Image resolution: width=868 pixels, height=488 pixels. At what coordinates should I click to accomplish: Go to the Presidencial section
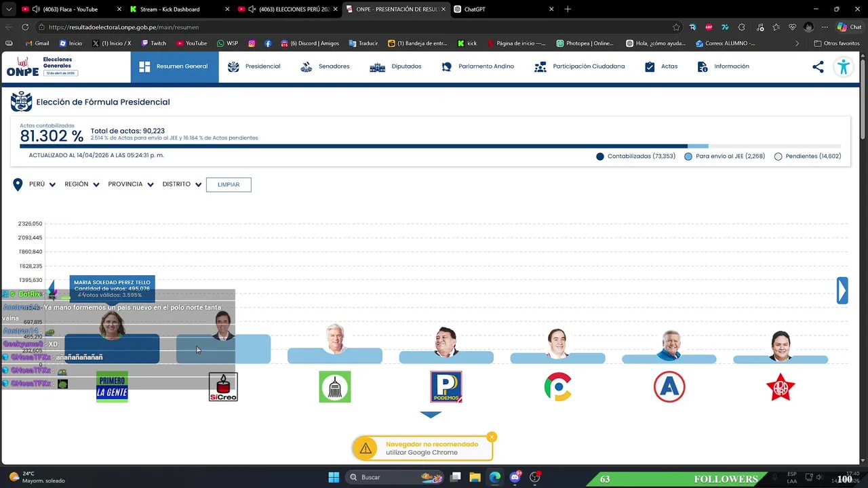pyautogui.click(x=254, y=66)
